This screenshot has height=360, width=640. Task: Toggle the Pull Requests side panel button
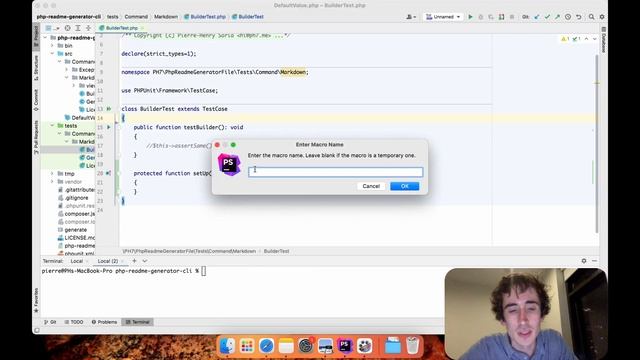pyautogui.click(x=36, y=137)
